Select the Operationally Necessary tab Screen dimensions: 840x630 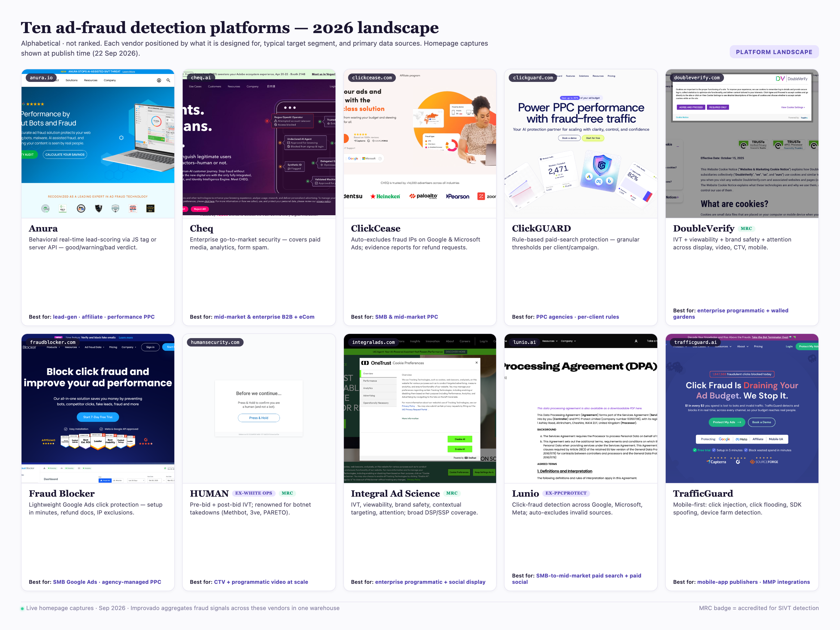pyautogui.click(x=378, y=403)
